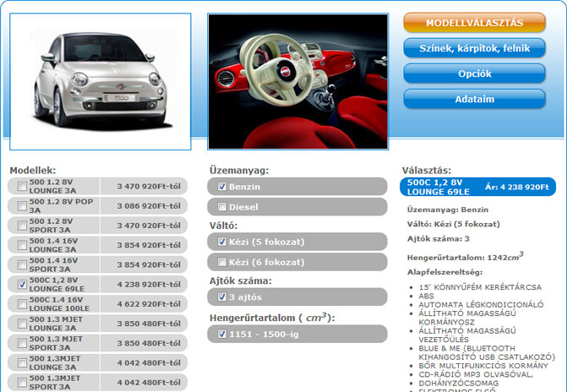Tick the 500 1.2 8V SPORT 3A checkbox
The width and height of the screenshot is (567, 392).
[23, 226]
